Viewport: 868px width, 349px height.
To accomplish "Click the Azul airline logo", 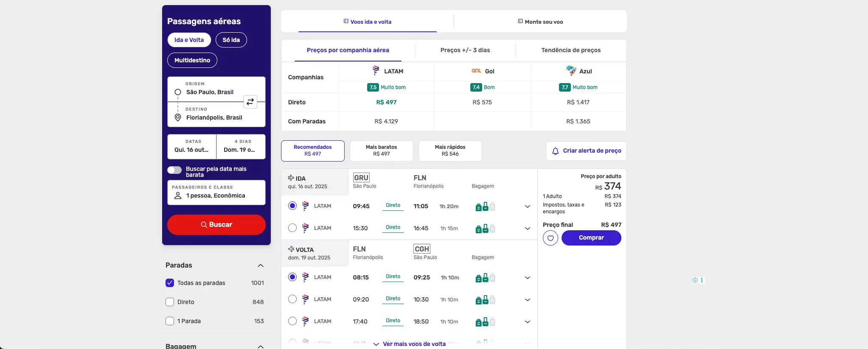I will pos(571,71).
